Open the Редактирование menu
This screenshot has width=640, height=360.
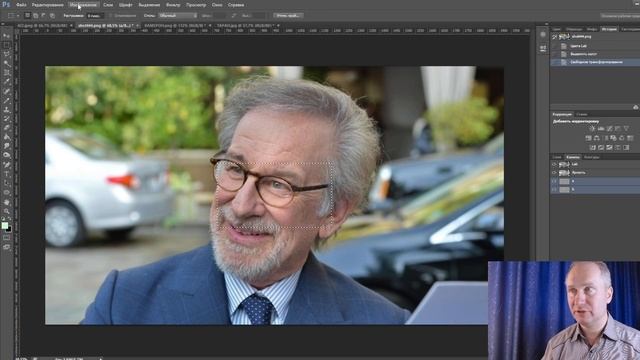(47, 5)
